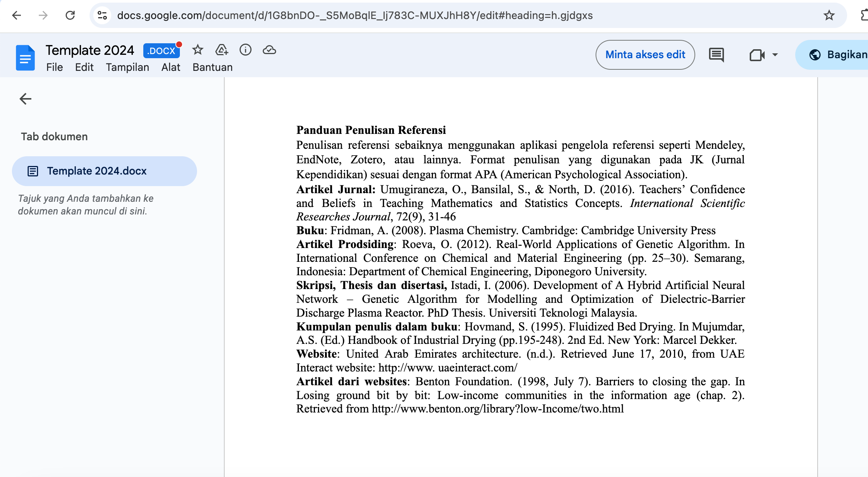Collapse tab panel with back arrow
Screen dimensions: 868x477
coord(25,99)
